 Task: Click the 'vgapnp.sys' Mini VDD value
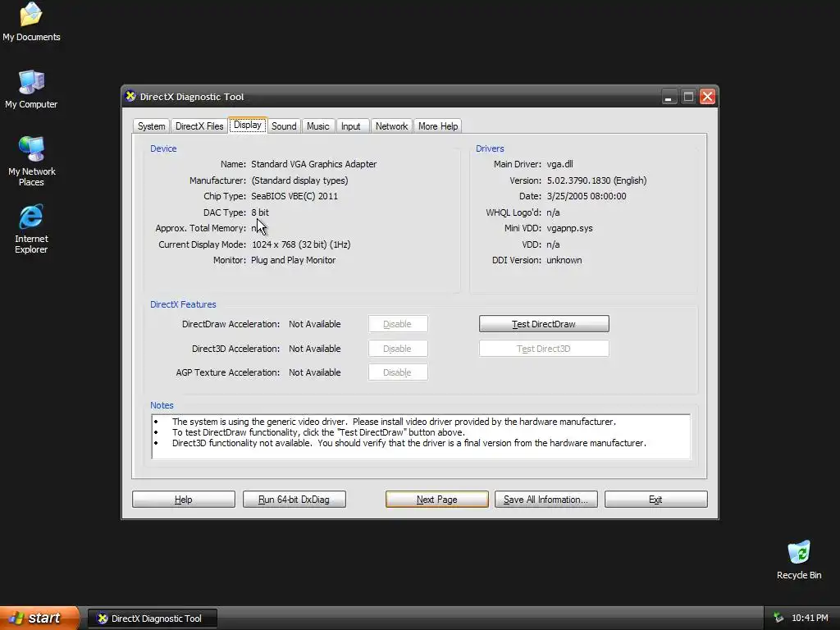[570, 228]
